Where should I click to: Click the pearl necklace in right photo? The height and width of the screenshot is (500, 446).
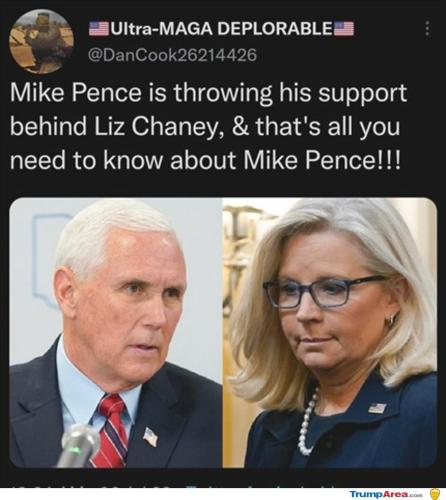tap(308, 422)
